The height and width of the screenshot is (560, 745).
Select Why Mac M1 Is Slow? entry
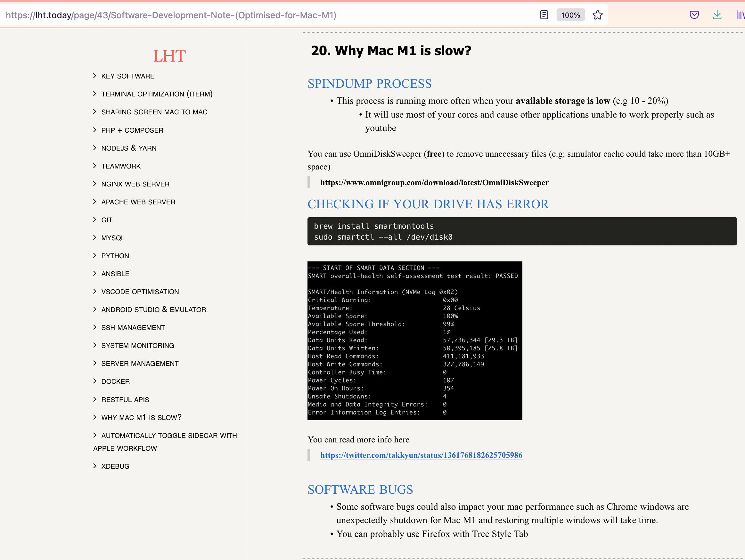click(x=141, y=417)
